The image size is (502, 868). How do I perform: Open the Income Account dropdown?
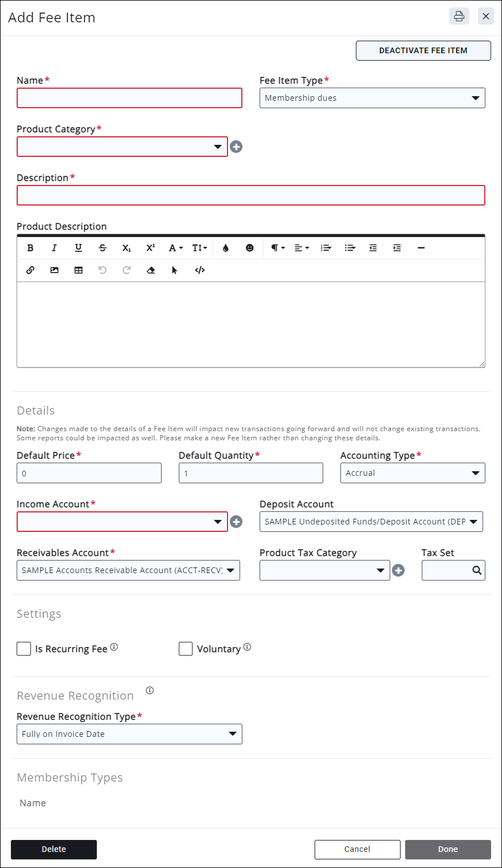point(122,522)
